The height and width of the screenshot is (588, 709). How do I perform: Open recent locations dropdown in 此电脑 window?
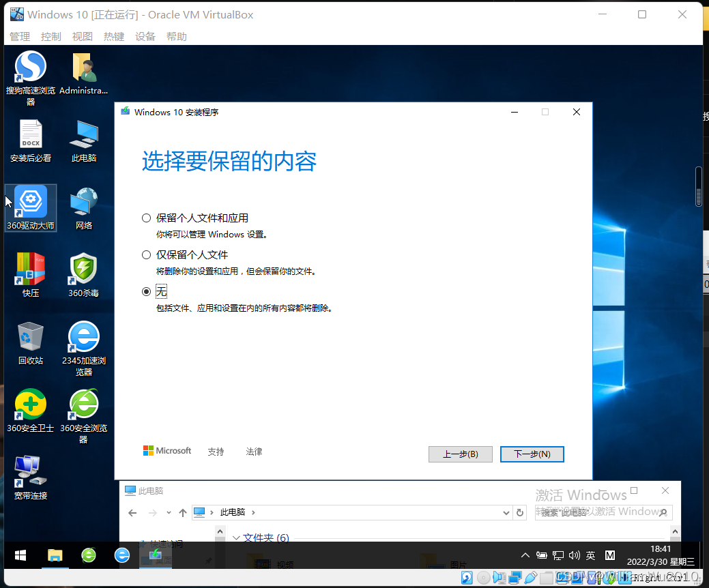click(169, 512)
